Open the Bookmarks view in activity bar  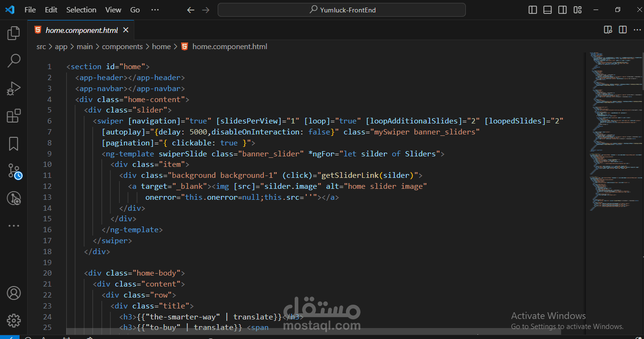(x=14, y=144)
